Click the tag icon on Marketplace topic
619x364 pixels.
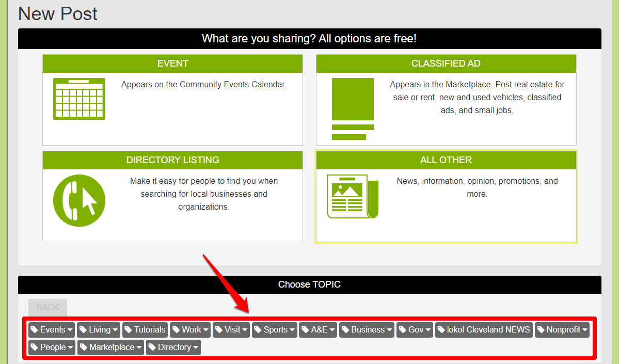[83, 347]
